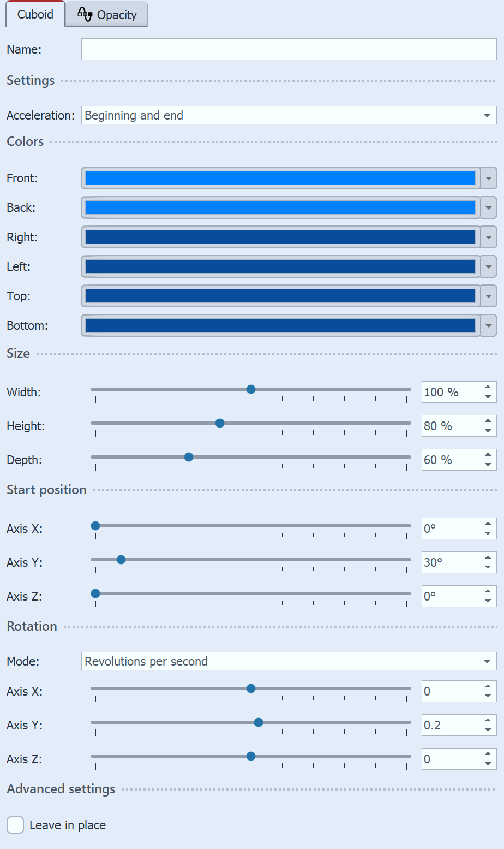Expand the Bottom color dropdown arrow
Screen dimensions: 504x849
(489, 325)
